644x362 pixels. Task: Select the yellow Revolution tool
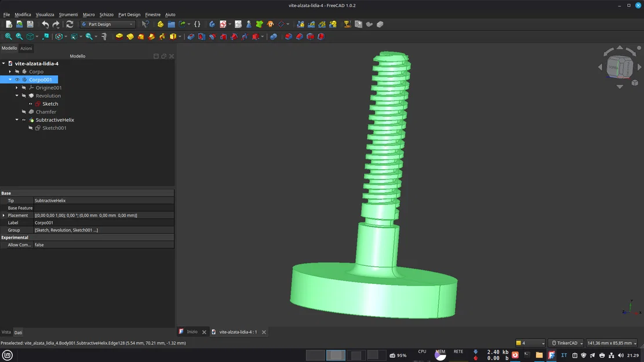pyautogui.click(x=130, y=36)
